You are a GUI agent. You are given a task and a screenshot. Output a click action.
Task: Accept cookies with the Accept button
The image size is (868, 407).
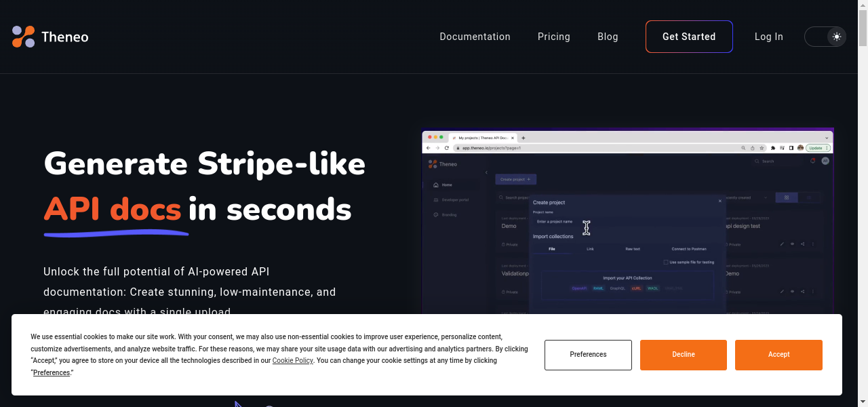(x=778, y=355)
